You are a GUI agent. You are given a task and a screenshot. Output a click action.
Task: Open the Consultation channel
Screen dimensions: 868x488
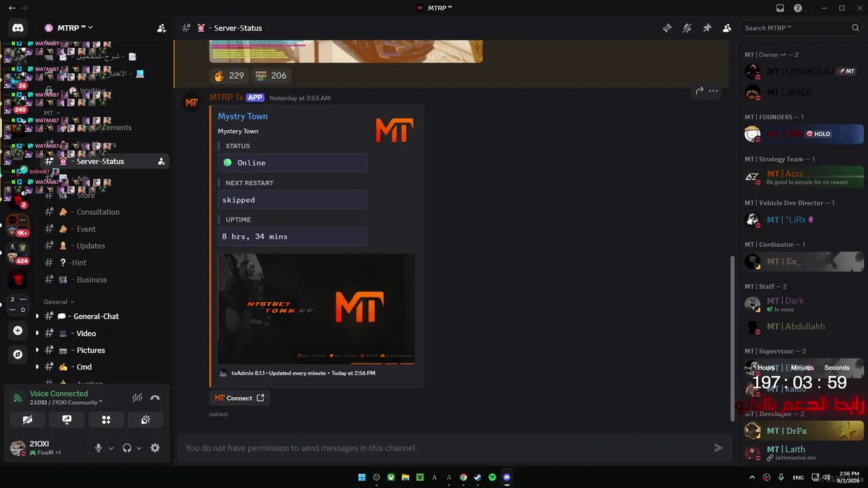pos(98,212)
